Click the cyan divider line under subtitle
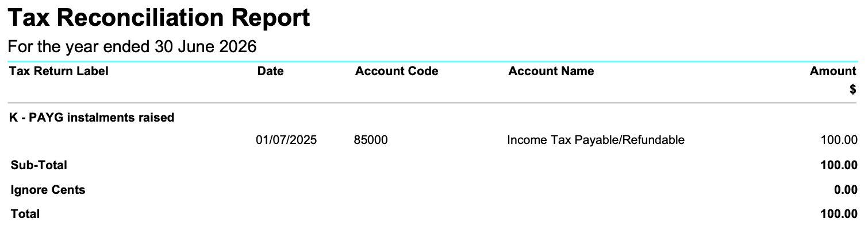This screenshot has width=868, height=226. click(433, 61)
